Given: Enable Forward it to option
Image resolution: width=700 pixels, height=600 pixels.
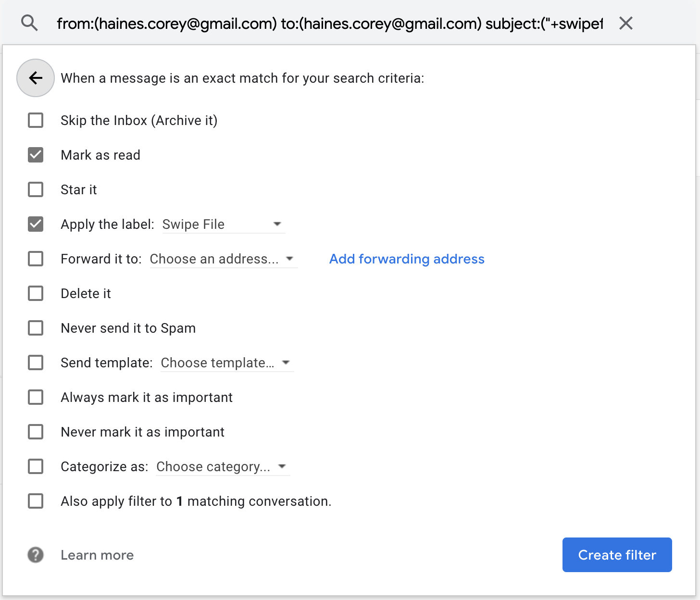Looking at the screenshot, I should point(35,259).
